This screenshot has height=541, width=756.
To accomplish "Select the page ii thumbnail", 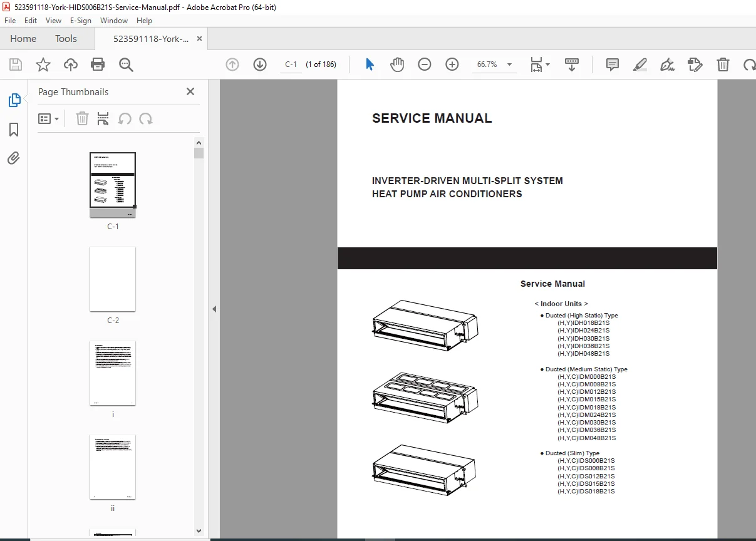I will tap(113, 467).
